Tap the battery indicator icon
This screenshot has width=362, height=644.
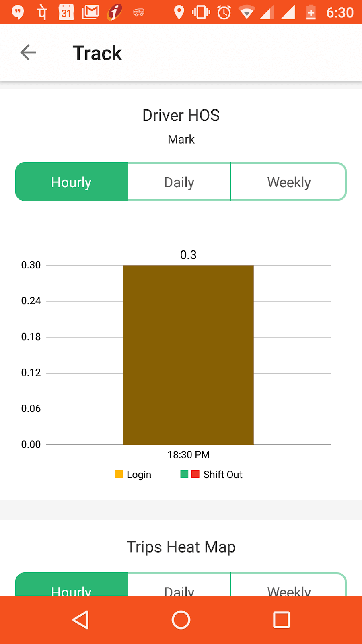[x=311, y=12]
